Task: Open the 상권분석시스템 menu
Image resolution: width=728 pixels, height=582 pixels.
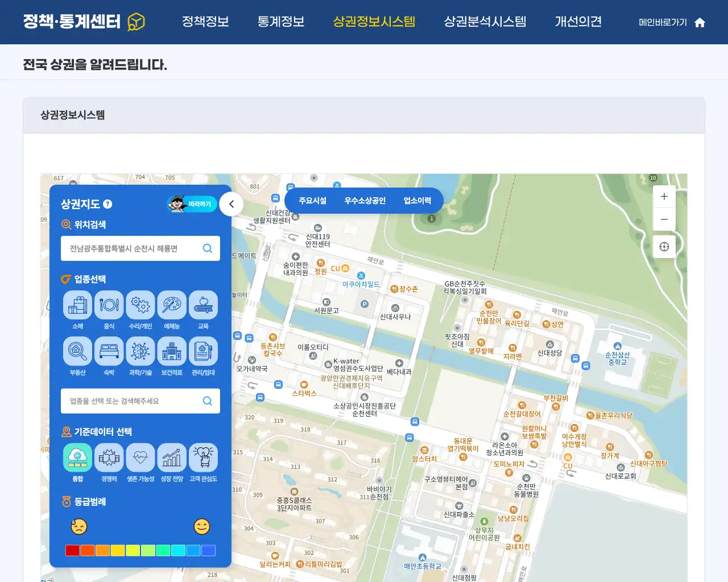Action: click(x=485, y=22)
